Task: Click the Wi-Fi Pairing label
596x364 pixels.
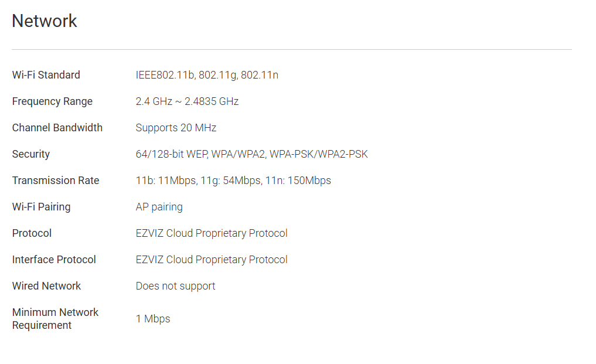Action: (x=41, y=207)
